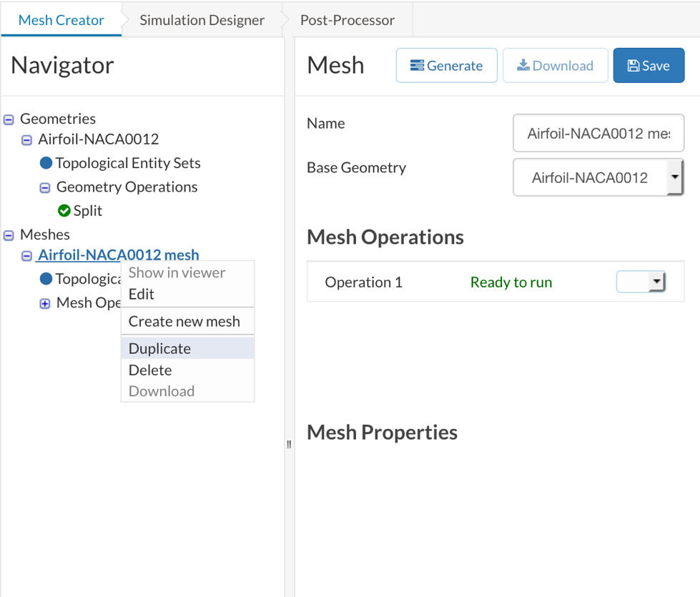Open the Post-Processor tab
Viewport: 700px width, 597px height.
click(347, 20)
